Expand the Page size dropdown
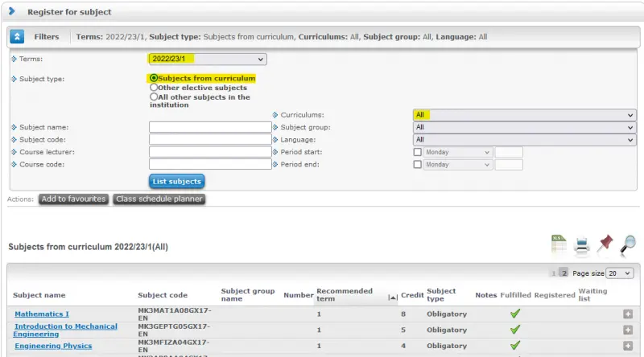Screen dimensions: 644x357 [619, 273]
